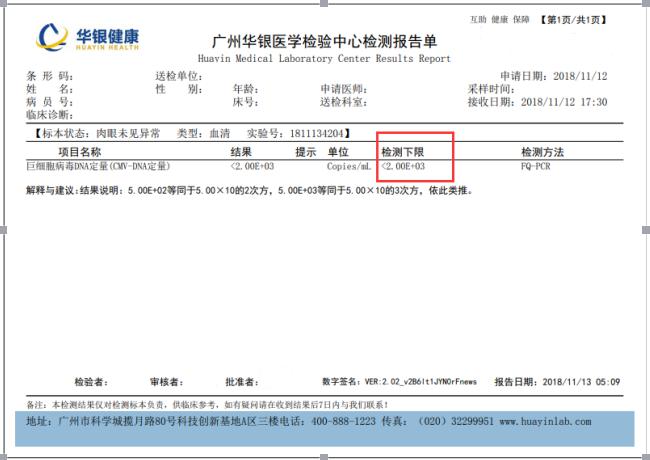Click the address 广州市科学城揽月路80号
The image size is (650, 460).
pos(117,421)
